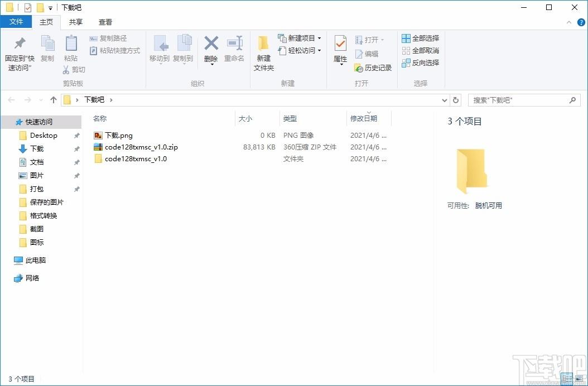Expand Properties options arrow

tap(341, 65)
